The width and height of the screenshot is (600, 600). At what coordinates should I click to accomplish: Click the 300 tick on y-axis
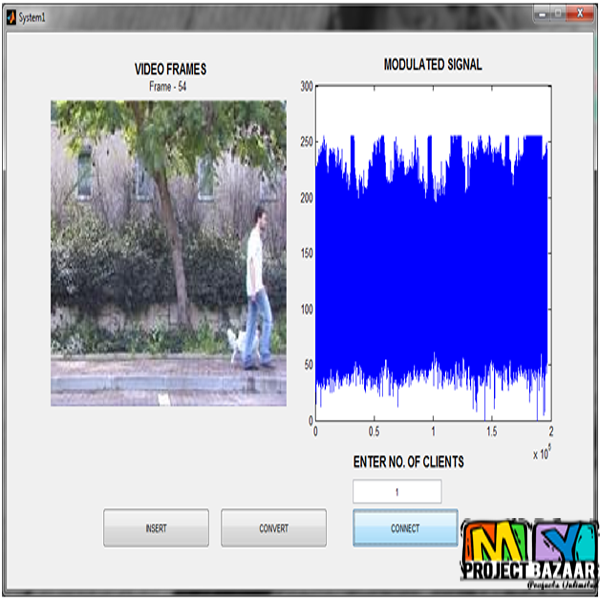[306, 87]
